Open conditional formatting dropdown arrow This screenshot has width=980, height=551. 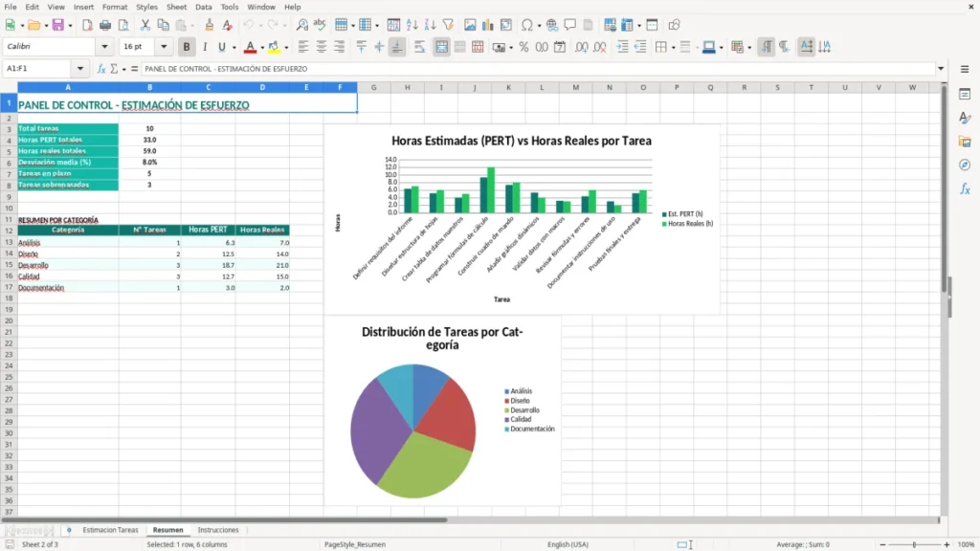749,48
